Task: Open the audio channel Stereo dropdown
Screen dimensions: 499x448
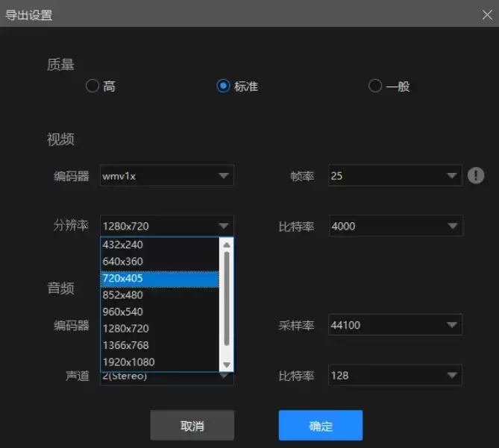Action: pos(167,379)
